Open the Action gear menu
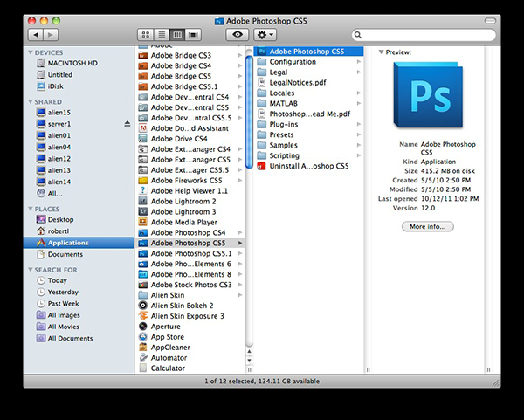 click(x=265, y=35)
